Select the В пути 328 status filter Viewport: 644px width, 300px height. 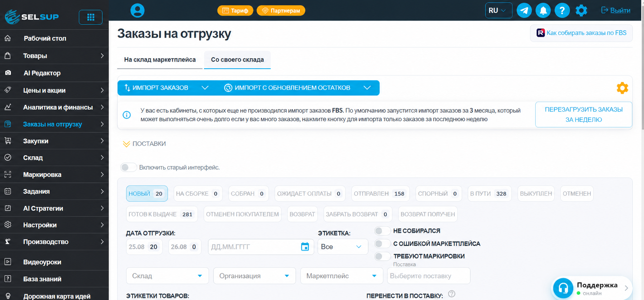pyautogui.click(x=489, y=193)
